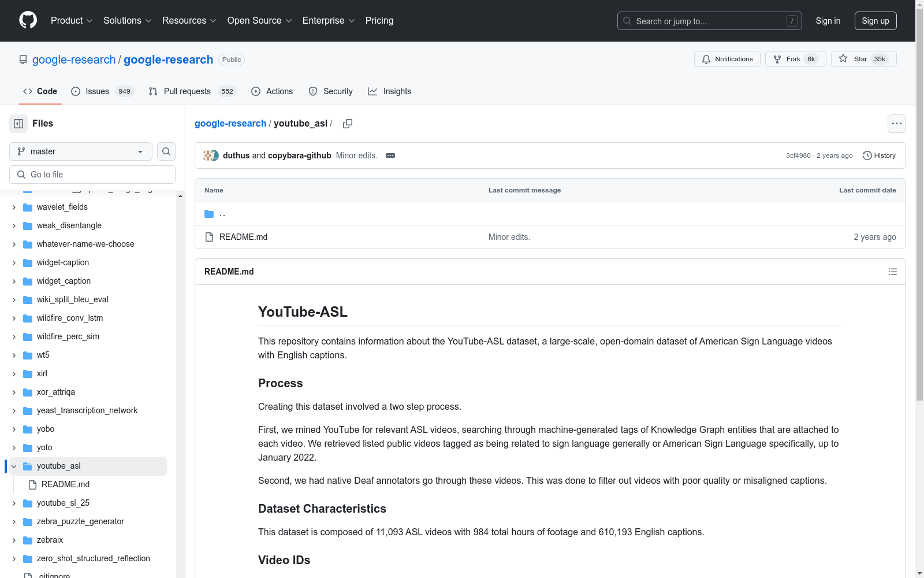Click the file search magnifier button

[x=166, y=151]
